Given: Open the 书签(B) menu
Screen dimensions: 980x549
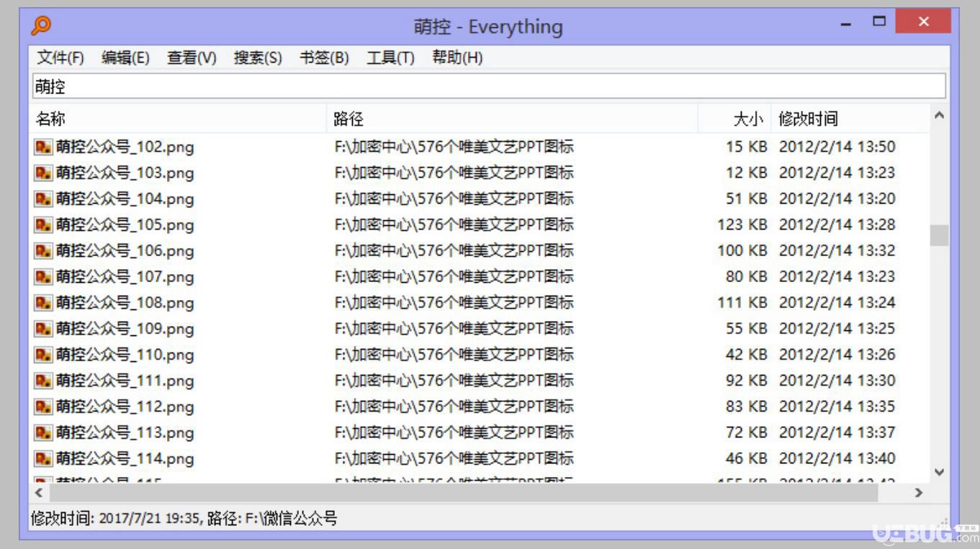Looking at the screenshot, I should (324, 58).
